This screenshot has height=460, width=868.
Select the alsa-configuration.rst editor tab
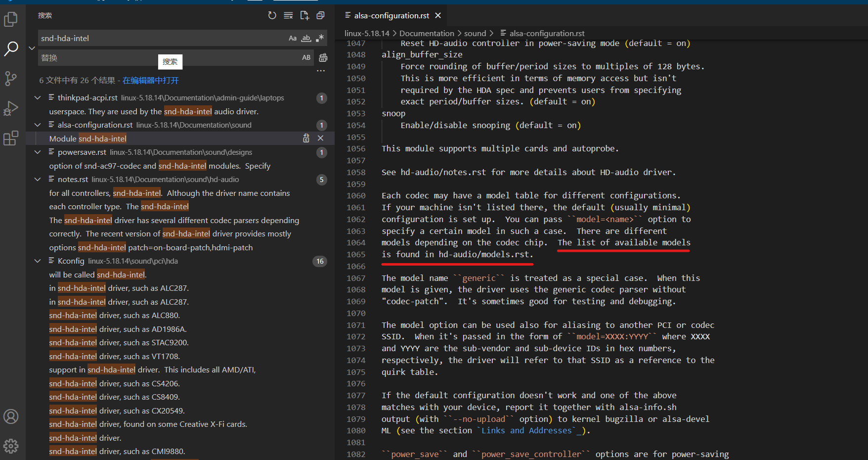391,16
